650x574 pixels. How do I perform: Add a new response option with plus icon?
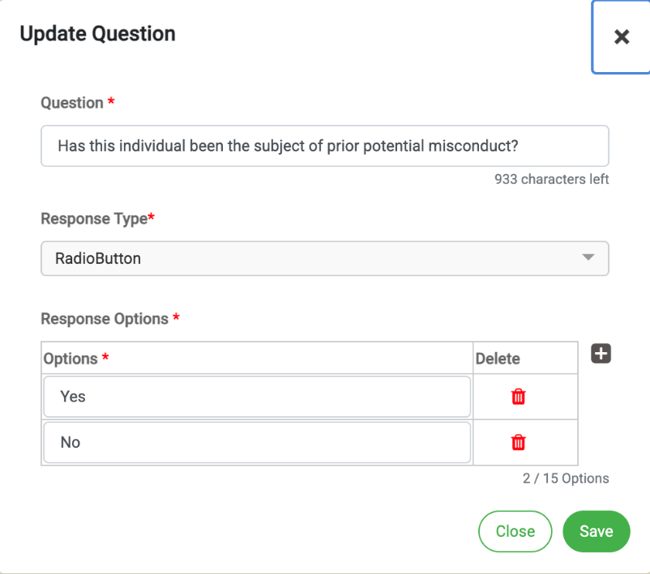point(601,354)
